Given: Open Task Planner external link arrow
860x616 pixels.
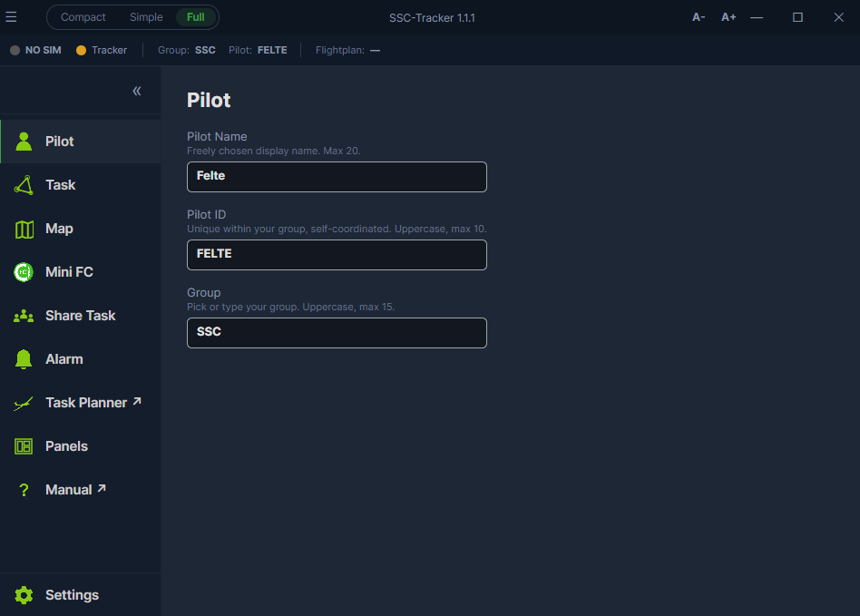Looking at the screenshot, I should pos(137,402).
